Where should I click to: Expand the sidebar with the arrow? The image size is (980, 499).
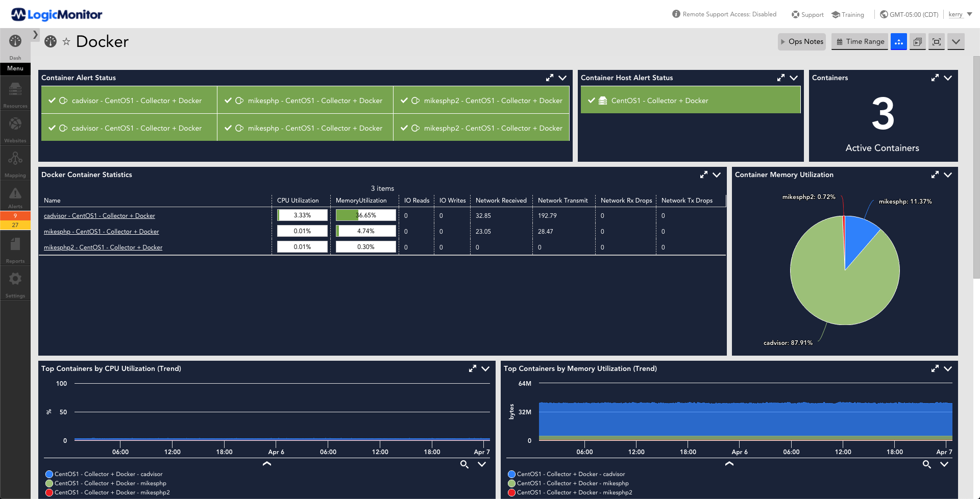(x=35, y=34)
